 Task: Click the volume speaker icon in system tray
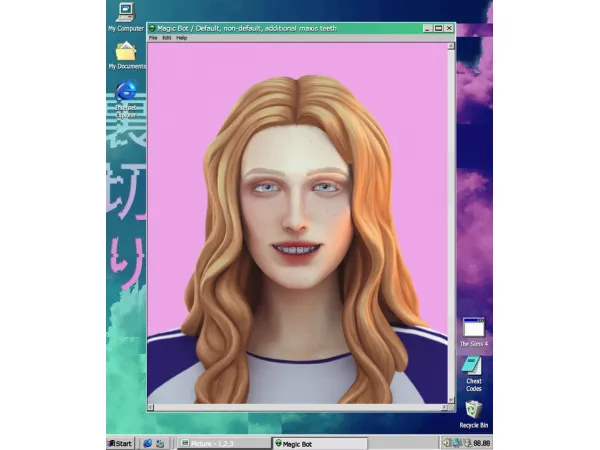point(446,443)
